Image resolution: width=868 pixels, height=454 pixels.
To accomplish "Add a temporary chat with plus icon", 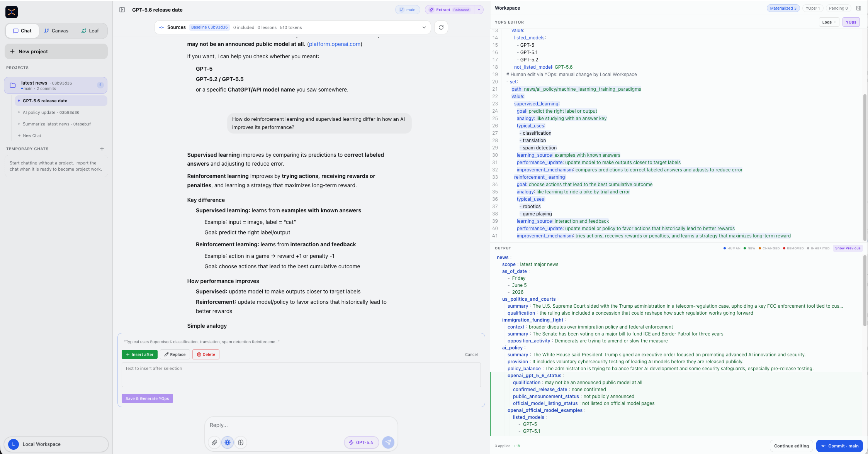I will coord(102,149).
